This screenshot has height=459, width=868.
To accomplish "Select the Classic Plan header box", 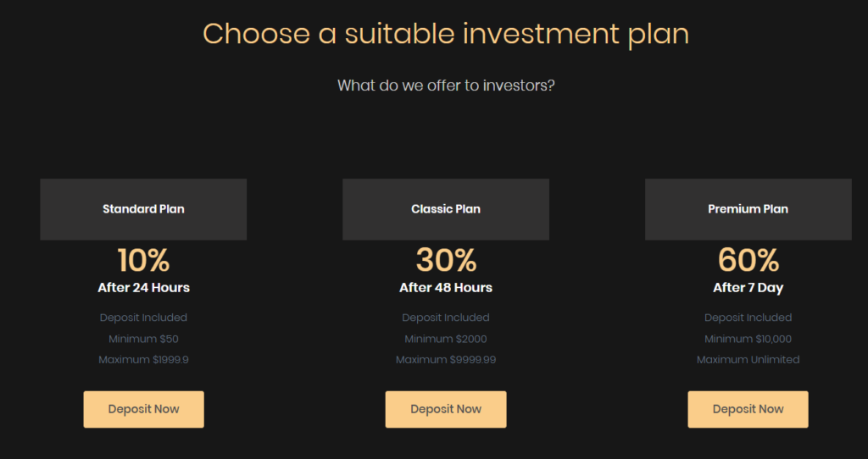I will 446,209.
